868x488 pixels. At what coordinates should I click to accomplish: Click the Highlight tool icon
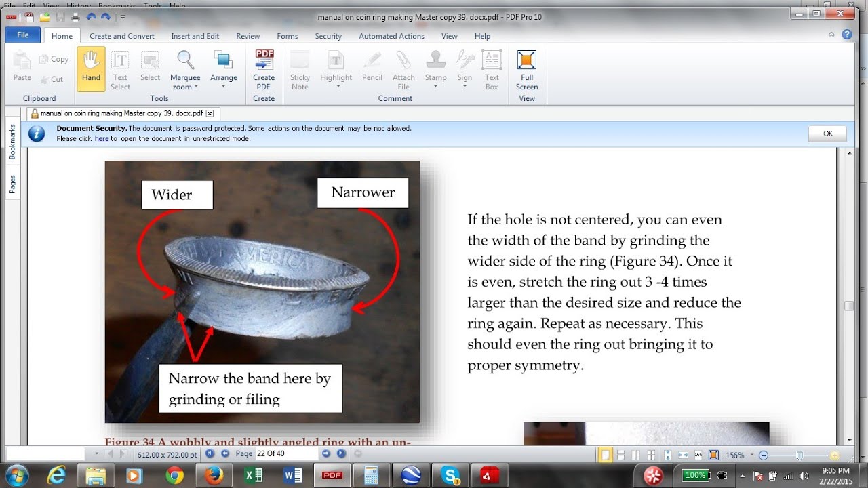click(x=336, y=60)
